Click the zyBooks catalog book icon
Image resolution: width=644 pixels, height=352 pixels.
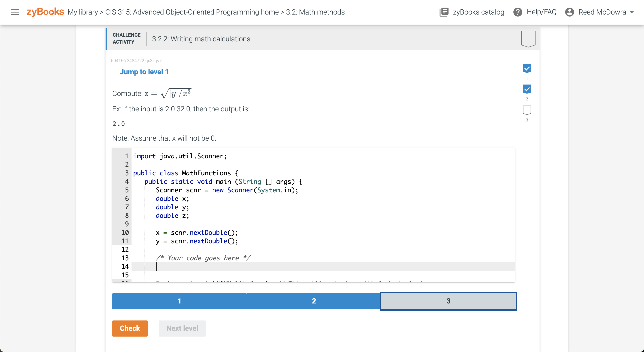[x=444, y=12]
